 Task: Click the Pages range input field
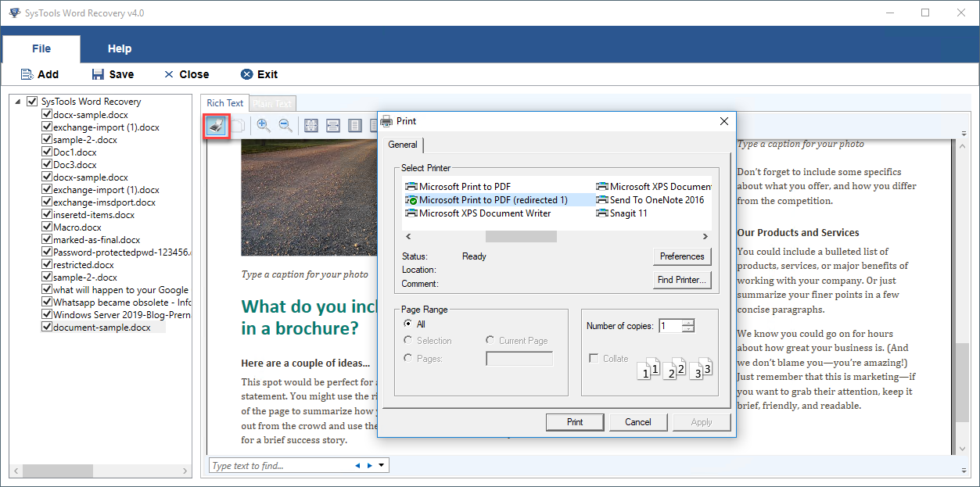[x=519, y=359]
